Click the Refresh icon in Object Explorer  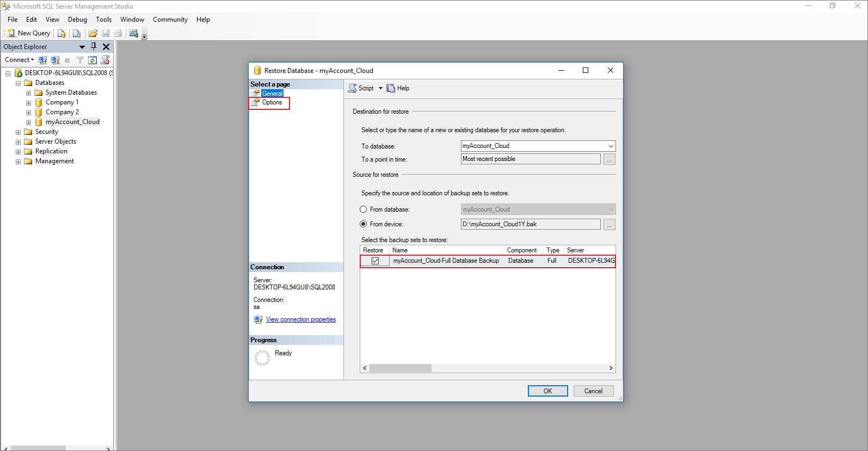93,60
